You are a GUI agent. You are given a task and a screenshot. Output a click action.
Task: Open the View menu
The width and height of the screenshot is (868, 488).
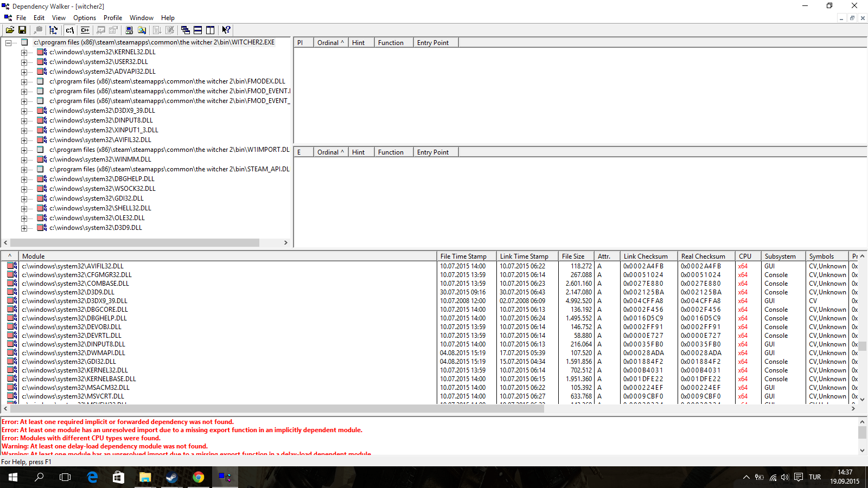click(59, 18)
